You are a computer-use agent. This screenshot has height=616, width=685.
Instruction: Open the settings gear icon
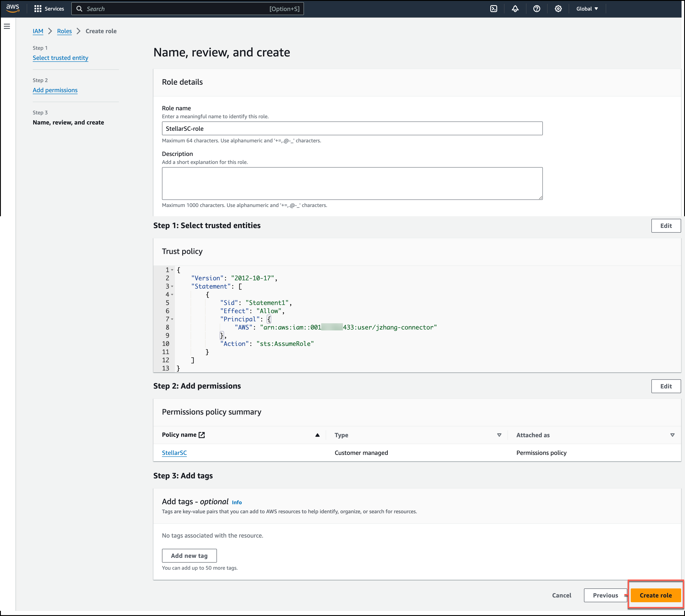click(x=558, y=9)
